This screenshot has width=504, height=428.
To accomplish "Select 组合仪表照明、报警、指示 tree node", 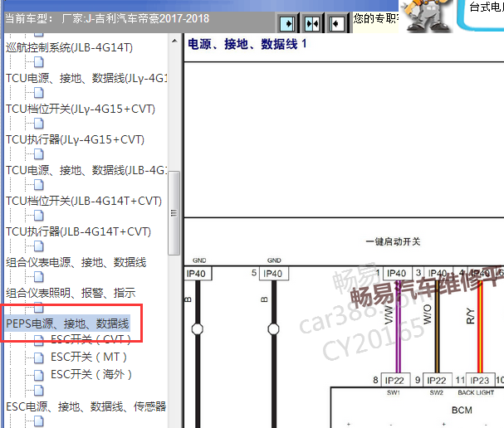I will (x=71, y=293).
